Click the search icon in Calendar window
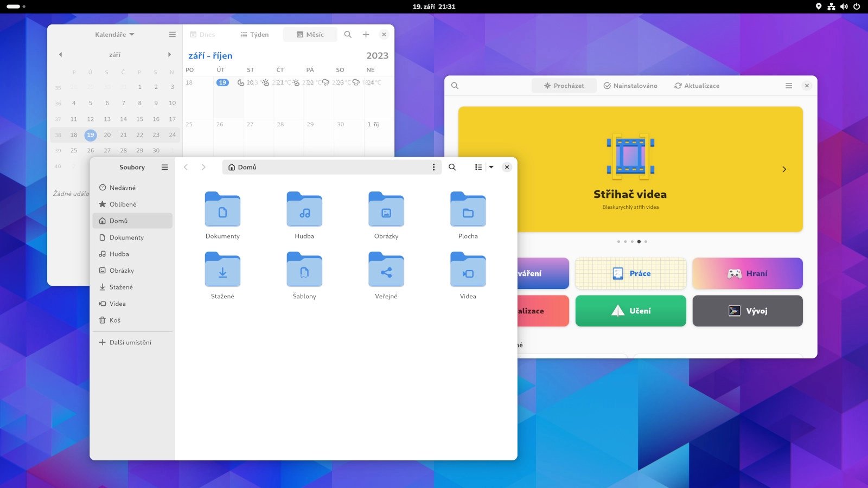 [x=348, y=34]
